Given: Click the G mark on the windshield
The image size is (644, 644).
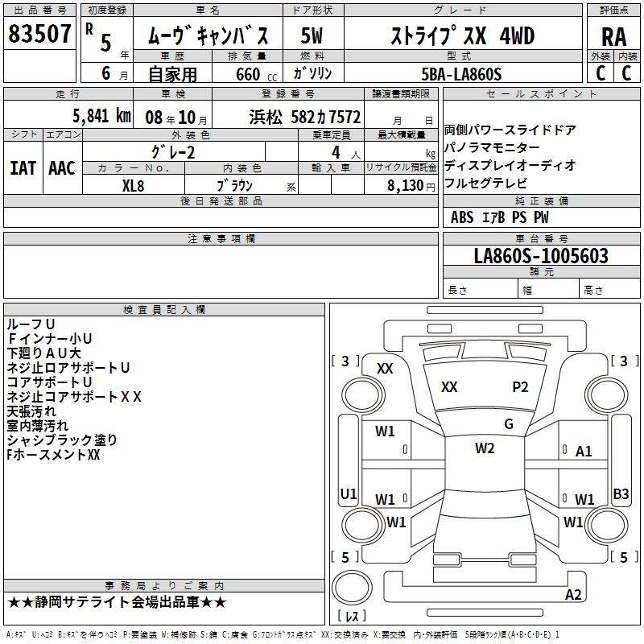Looking at the screenshot, I should [x=509, y=424].
